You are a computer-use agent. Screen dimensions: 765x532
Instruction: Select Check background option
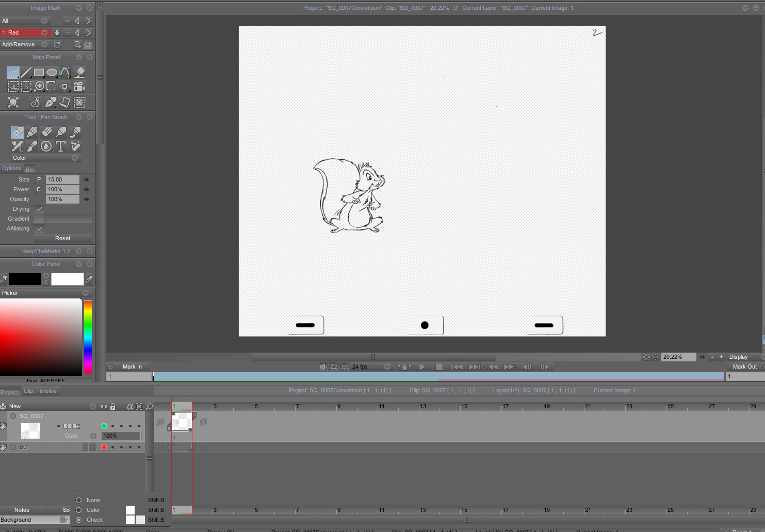(x=79, y=520)
